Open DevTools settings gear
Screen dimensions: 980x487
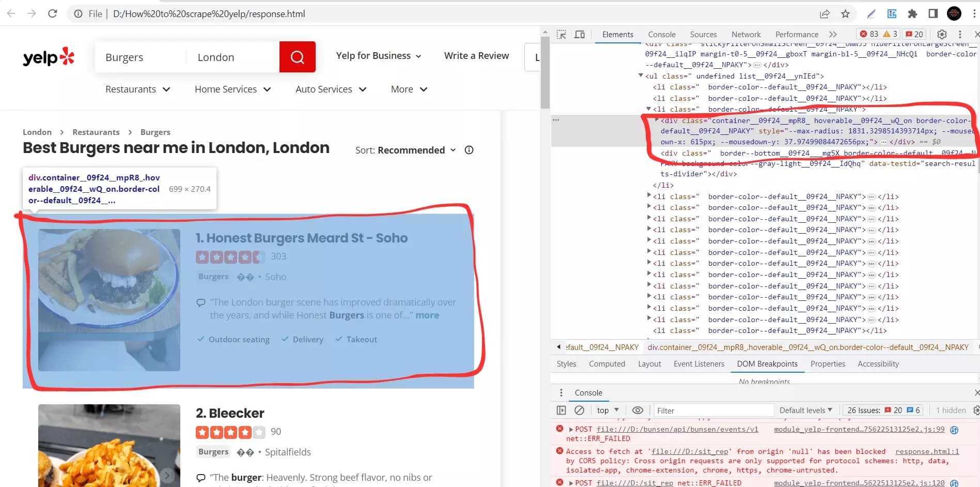(942, 34)
